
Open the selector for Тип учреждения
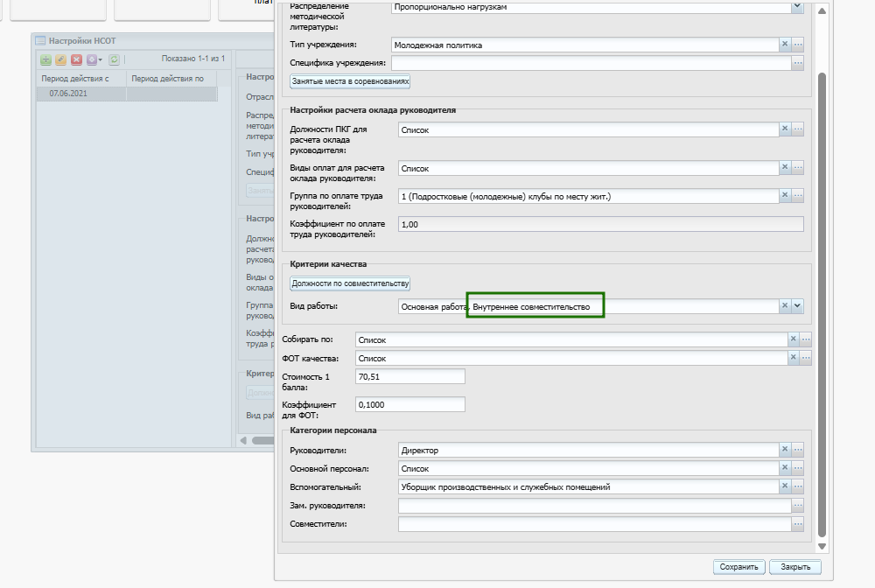pos(798,44)
